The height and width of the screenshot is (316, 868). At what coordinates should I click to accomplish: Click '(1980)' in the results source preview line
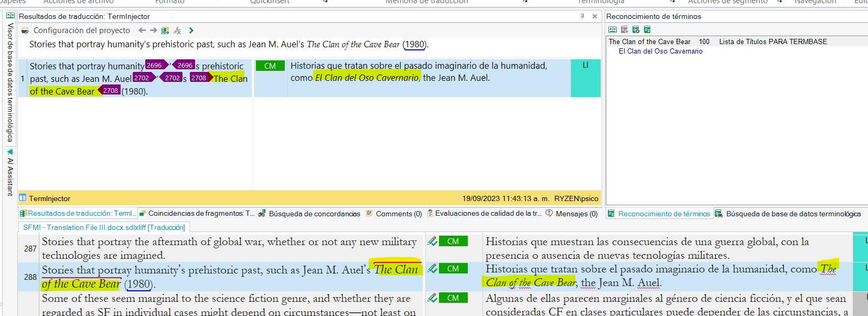[x=414, y=45]
